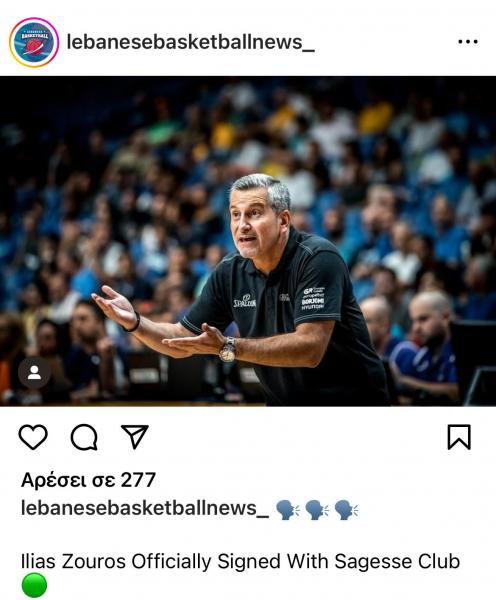Save the post with the bookmark icon
Image resolution: width=496 pixels, height=600 pixels.
coord(459,437)
